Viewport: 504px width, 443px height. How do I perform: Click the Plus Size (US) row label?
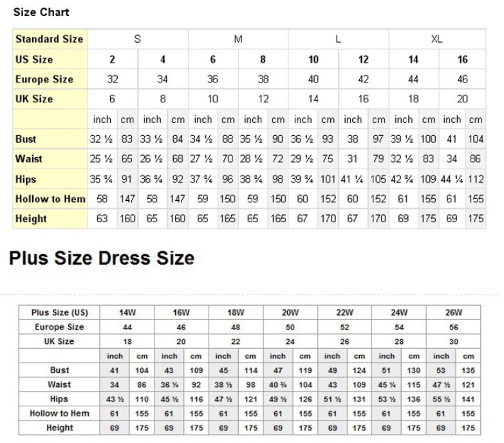pos(59,312)
